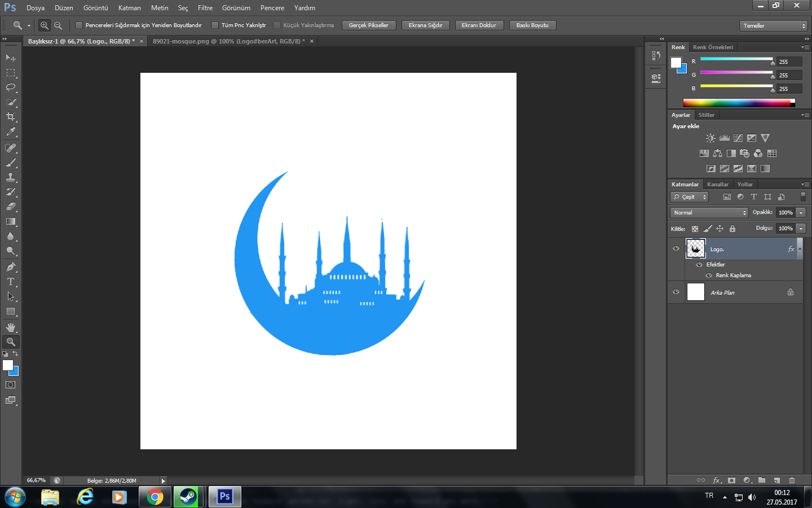The image size is (812, 508).
Task: Select the Rectangular Marquee tool
Action: click(11, 73)
